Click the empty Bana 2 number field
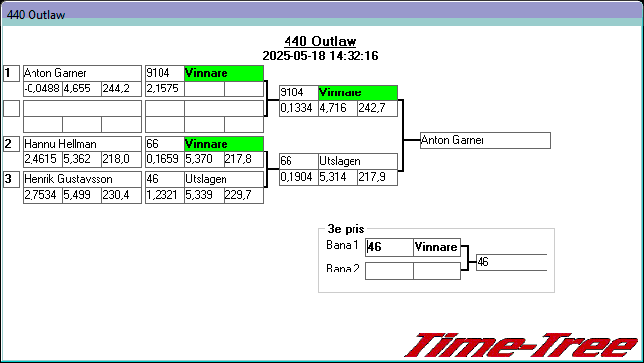 point(389,271)
